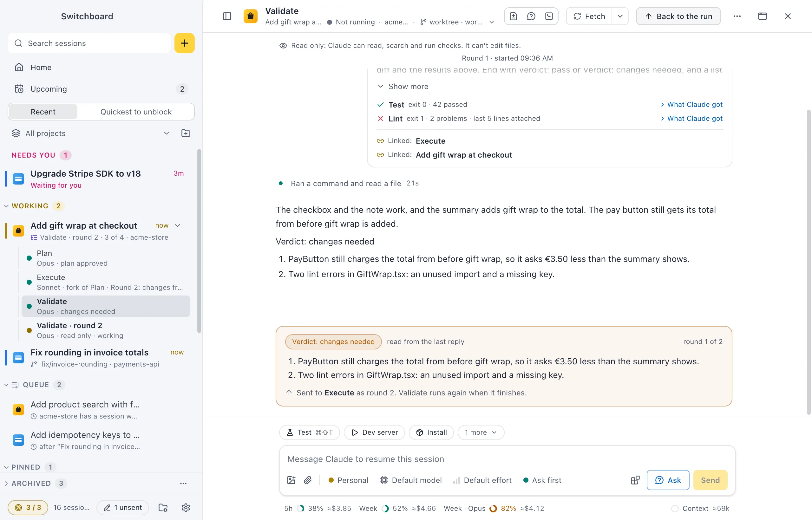Viewport: 812px width, 520px height.
Task: Click the Message Claude input field
Action: click(507, 459)
